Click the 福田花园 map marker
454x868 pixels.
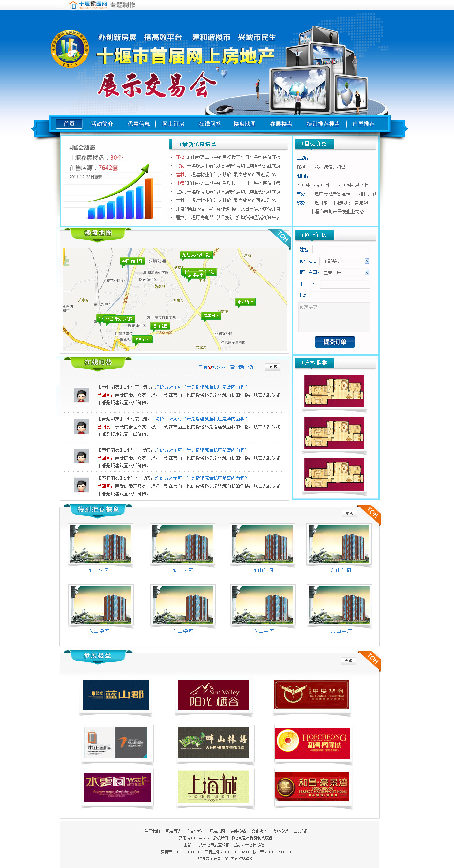click(160, 326)
